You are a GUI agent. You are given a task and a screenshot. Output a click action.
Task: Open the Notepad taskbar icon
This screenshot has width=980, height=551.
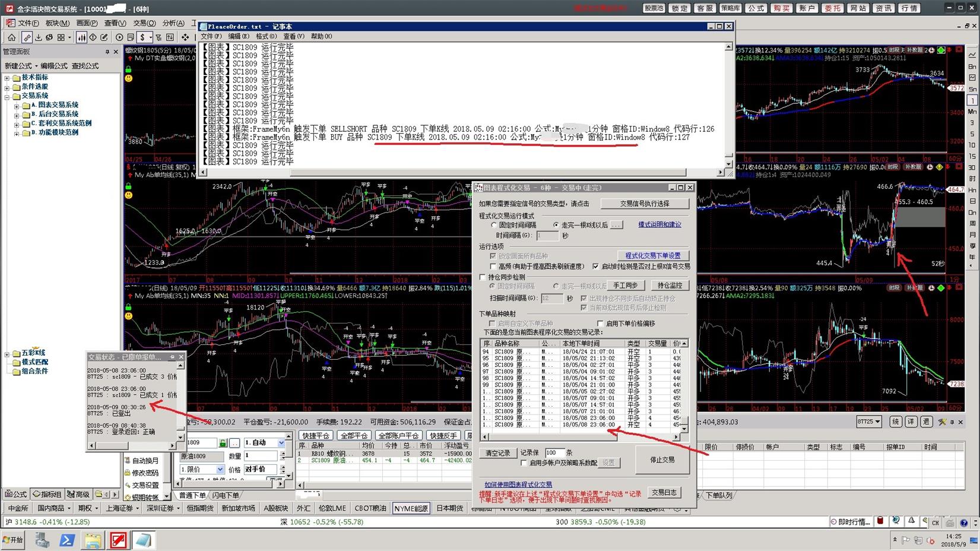click(x=143, y=540)
